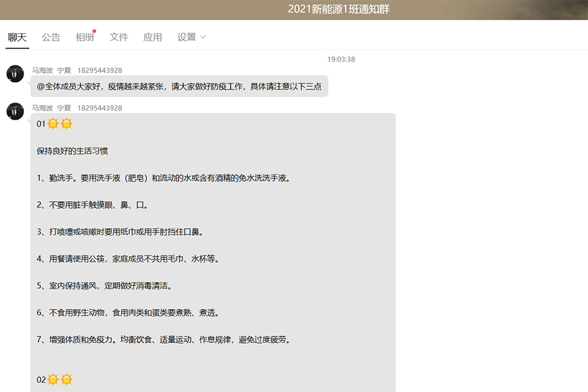Click sender name 马海波 above @全体成员 message
588x392 pixels.
[x=42, y=71]
